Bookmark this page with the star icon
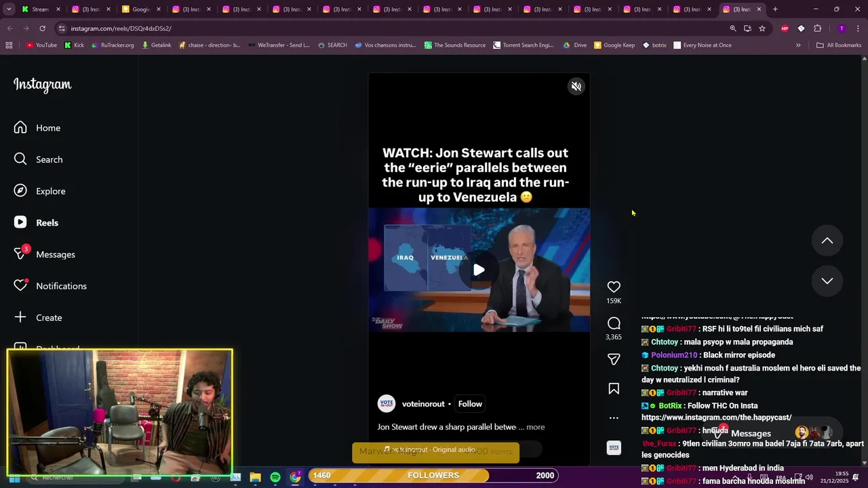Screen dimensions: 868x488 (x=762, y=28)
